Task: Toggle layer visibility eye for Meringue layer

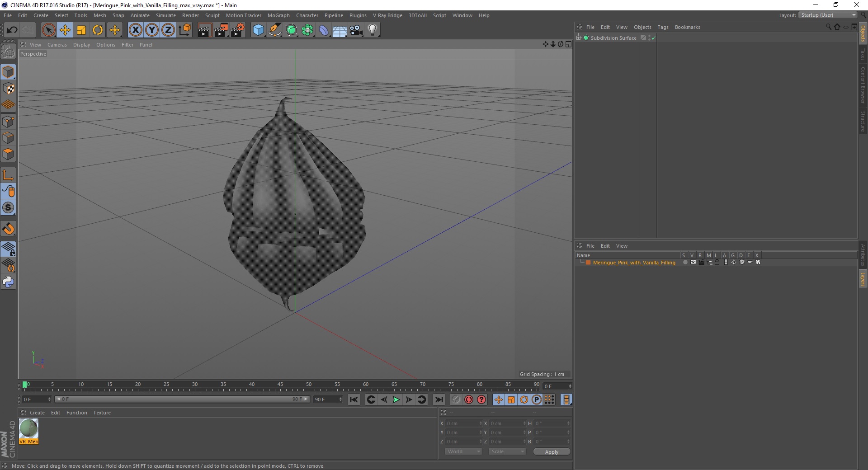Action: pos(693,262)
